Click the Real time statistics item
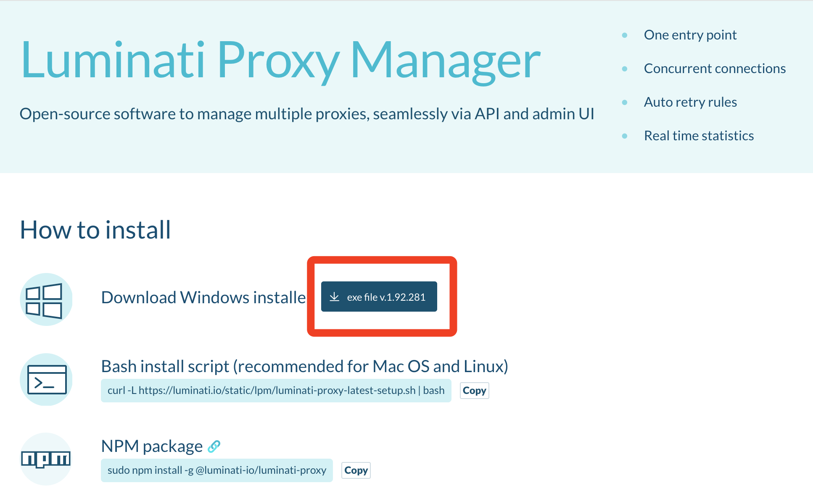813x504 pixels. click(699, 136)
